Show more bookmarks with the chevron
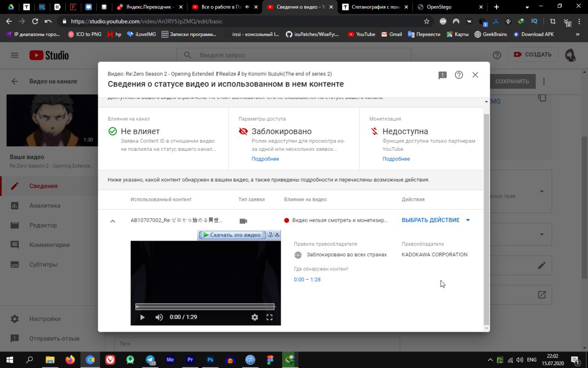The image size is (588, 368). pyautogui.click(x=577, y=34)
